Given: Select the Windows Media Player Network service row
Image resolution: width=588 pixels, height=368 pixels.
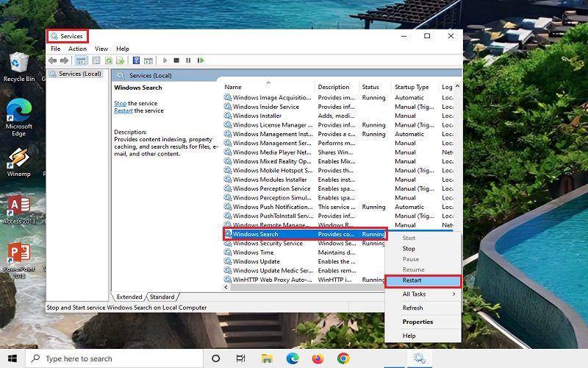Looking at the screenshot, I should [x=338, y=152].
